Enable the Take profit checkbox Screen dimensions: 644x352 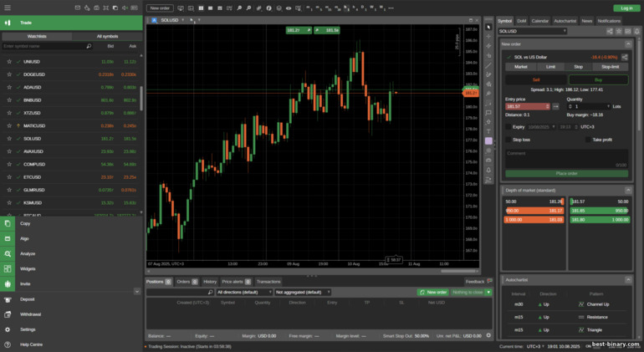[x=588, y=140]
